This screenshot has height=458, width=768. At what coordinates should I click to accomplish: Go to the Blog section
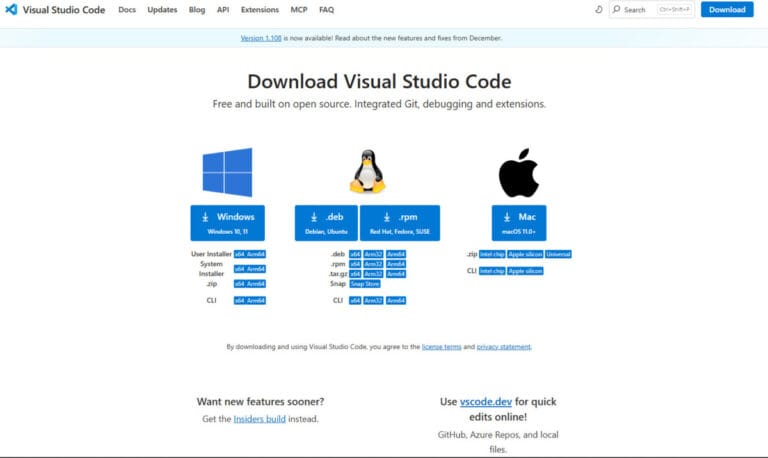[x=197, y=10]
